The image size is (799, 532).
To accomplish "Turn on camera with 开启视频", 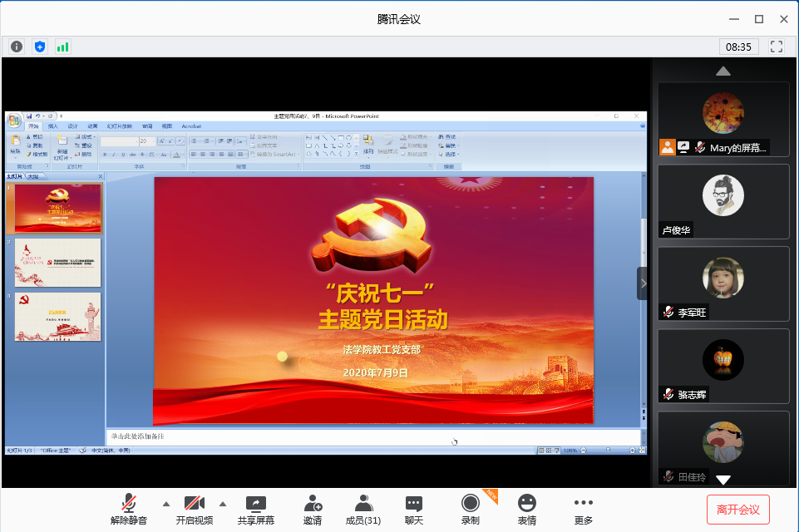I will [x=195, y=510].
